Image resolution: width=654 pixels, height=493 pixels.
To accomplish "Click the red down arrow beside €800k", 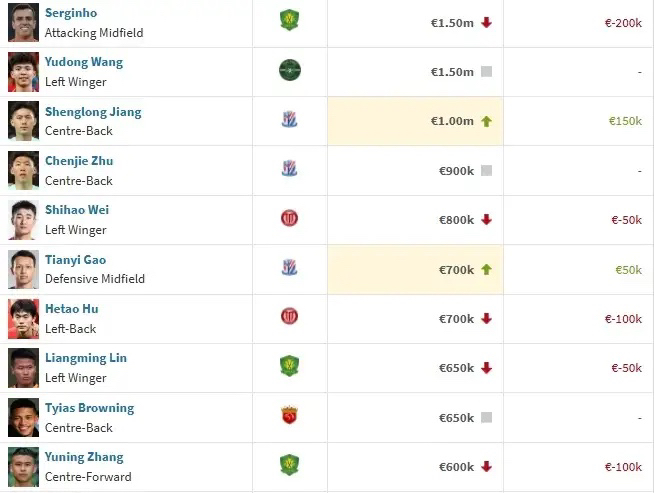I will tap(487, 219).
